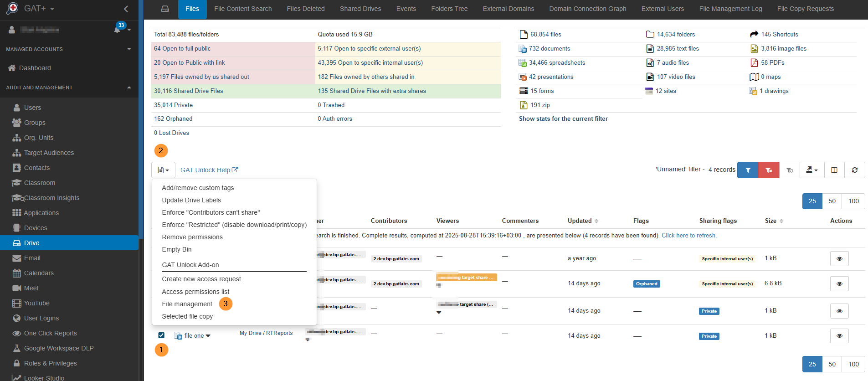The image size is (868, 381).
Task: Uncheck the file one checkbox
Action: [x=161, y=335]
